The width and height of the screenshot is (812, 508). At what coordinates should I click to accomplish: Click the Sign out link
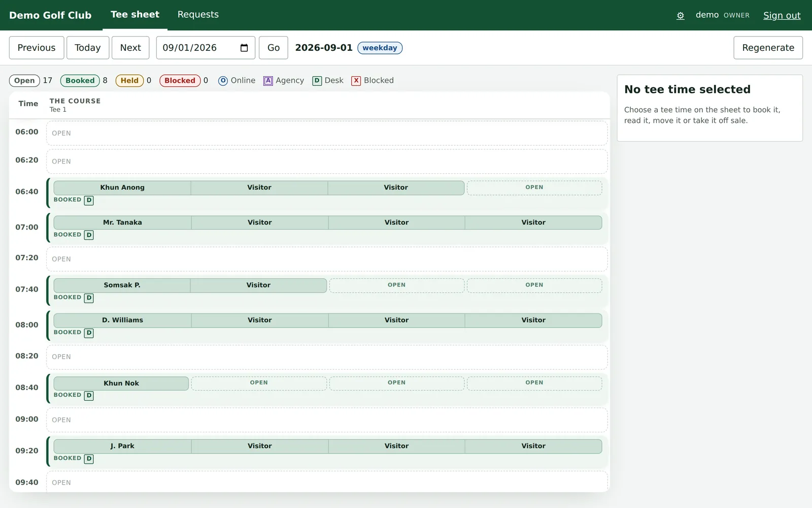782,15
